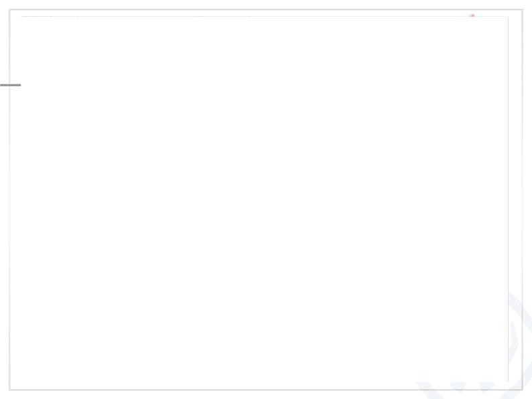The image size is (532, 399).
Task: Select the outer frame's bottom border line
Action: [266, 390]
